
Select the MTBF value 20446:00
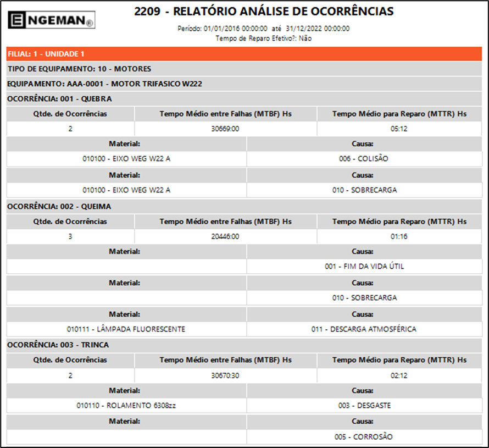225,237
